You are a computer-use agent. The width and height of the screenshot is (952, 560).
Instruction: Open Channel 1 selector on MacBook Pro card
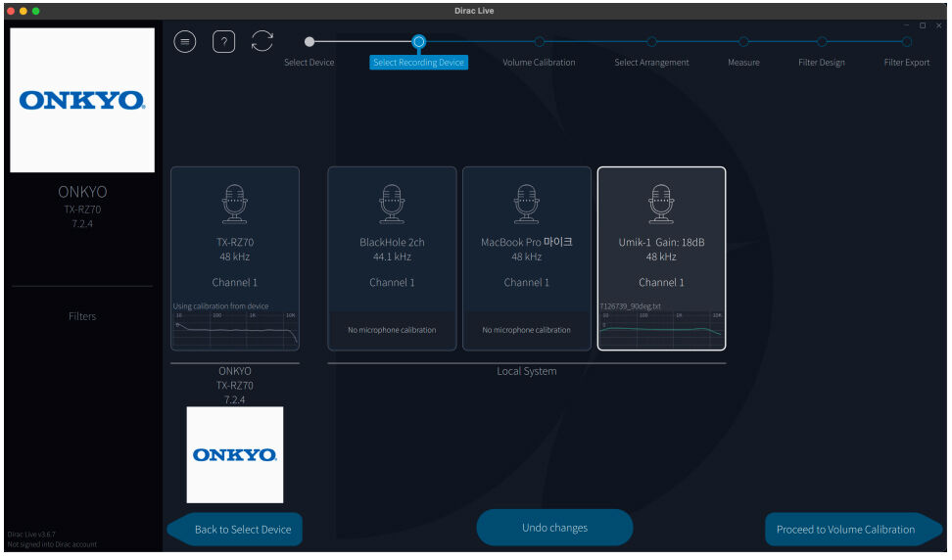pos(526,283)
